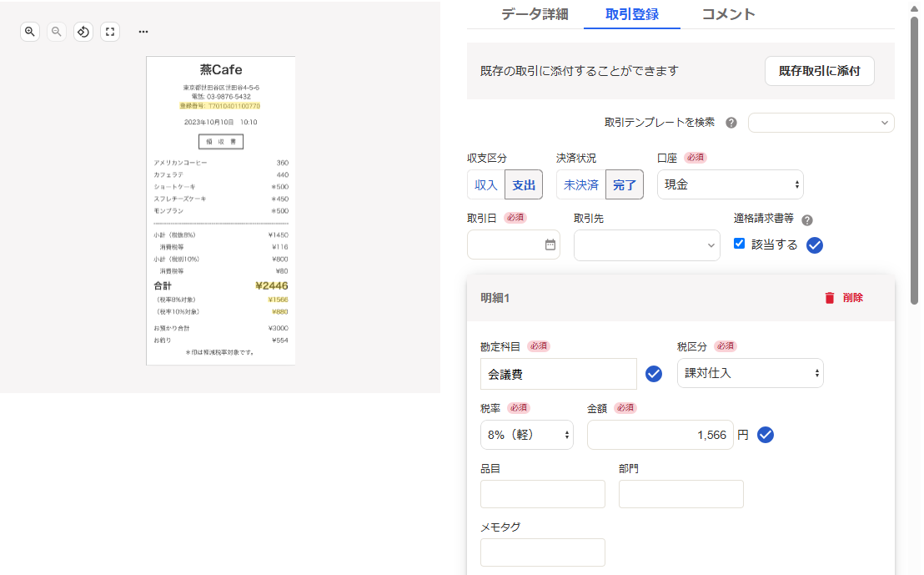This screenshot has height=575, width=924.
Task: Open the 税区分 dropdown showing 課対仕入
Action: pyautogui.click(x=751, y=373)
